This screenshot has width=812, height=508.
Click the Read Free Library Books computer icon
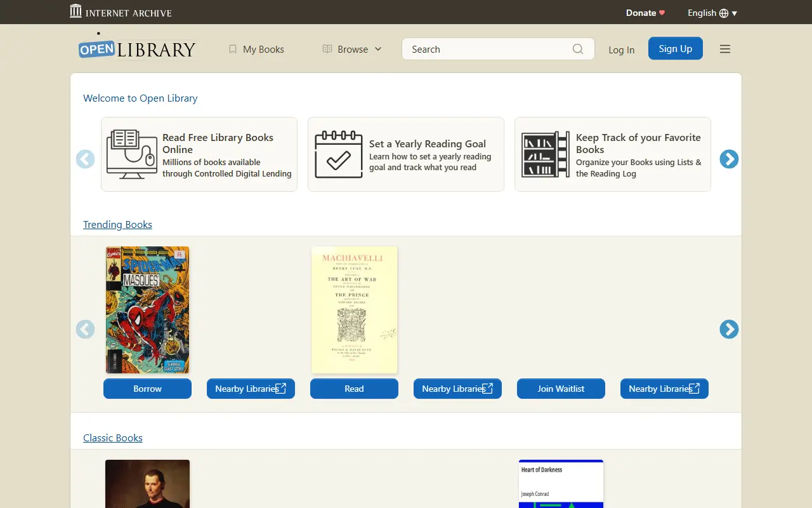point(132,154)
